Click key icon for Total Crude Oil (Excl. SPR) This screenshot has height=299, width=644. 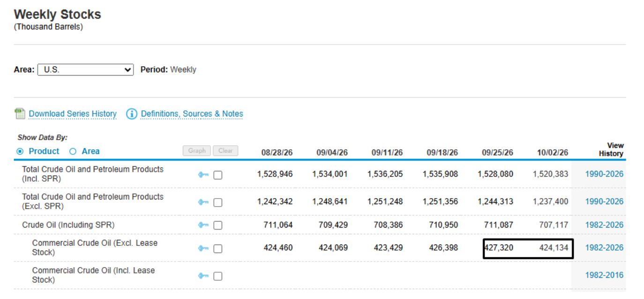pyautogui.click(x=203, y=202)
